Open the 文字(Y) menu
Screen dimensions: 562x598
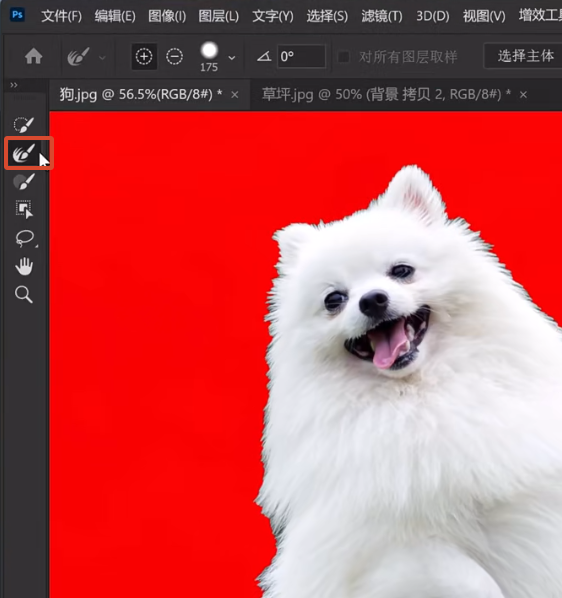coord(273,16)
